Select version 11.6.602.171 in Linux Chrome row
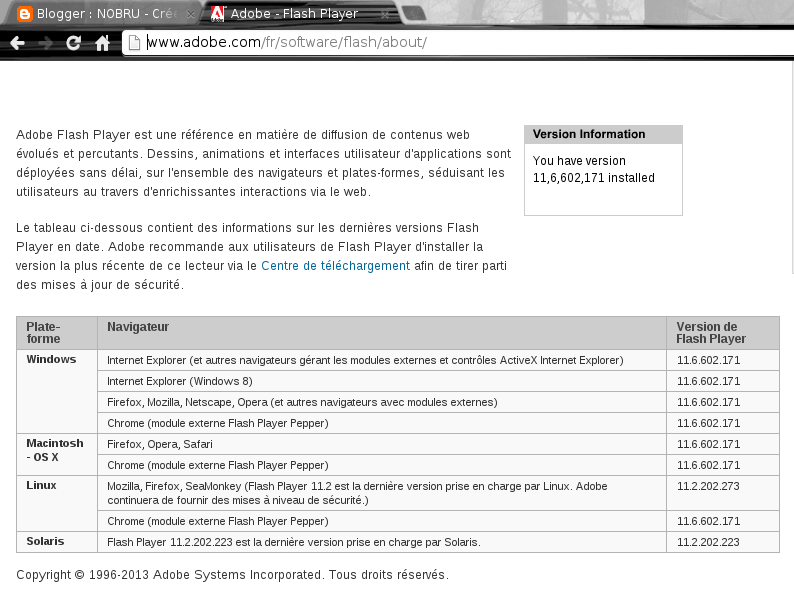The image size is (794, 591). (708, 521)
